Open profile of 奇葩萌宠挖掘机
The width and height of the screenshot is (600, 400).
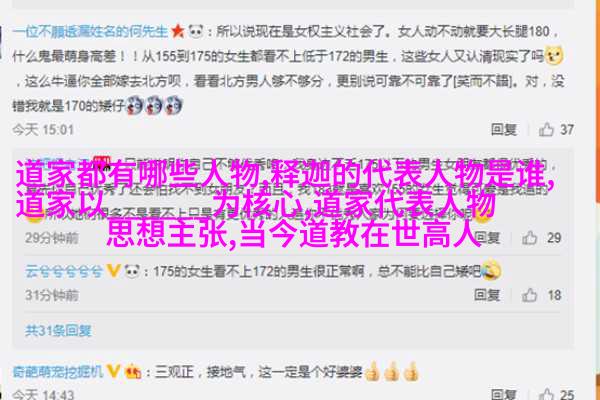pyautogui.click(x=58, y=371)
